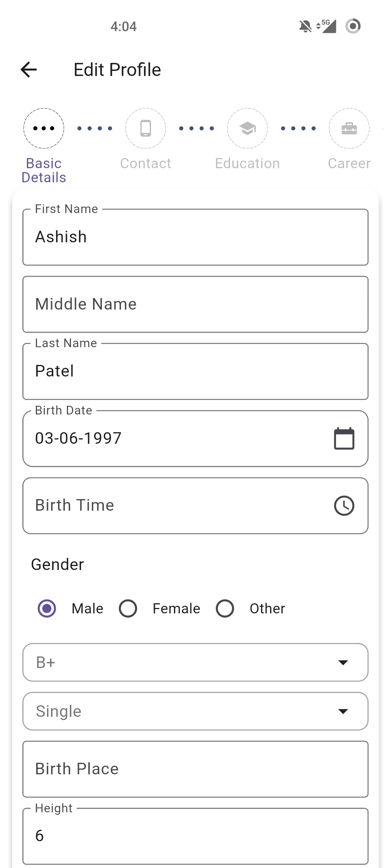
Task: Open the calendar picker for Birth Date
Action: click(x=343, y=438)
